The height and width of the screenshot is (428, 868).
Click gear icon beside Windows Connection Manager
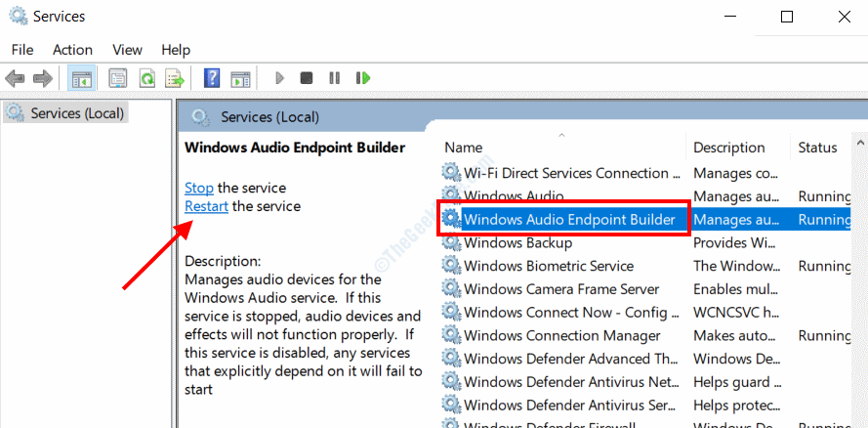[x=451, y=335]
